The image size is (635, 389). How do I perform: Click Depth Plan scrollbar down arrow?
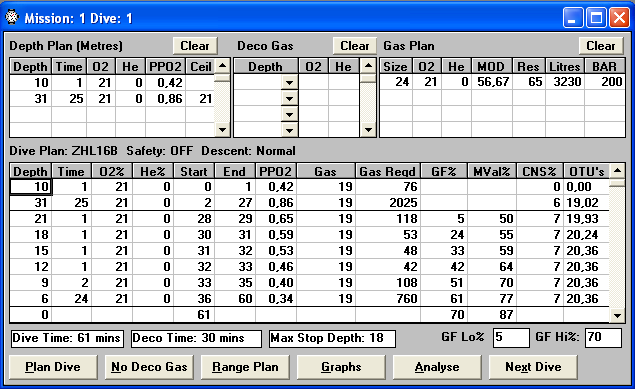pyautogui.click(x=222, y=130)
